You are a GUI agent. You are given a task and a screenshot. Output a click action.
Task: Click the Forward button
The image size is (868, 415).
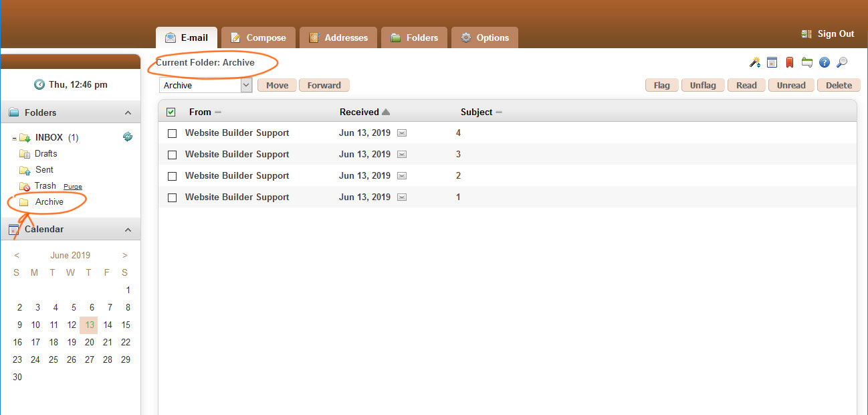[324, 86]
